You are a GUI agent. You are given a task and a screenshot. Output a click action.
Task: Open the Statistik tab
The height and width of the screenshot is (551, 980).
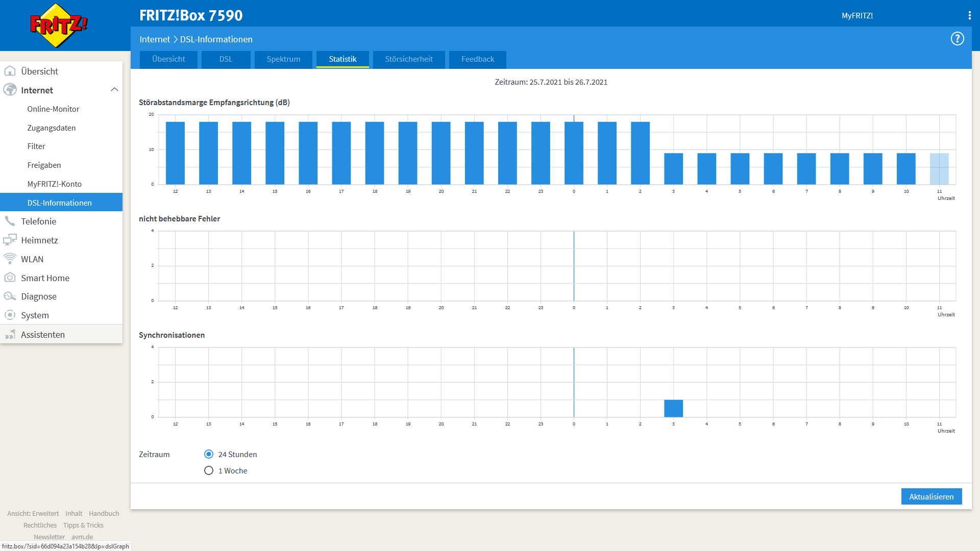click(x=342, y=59)
